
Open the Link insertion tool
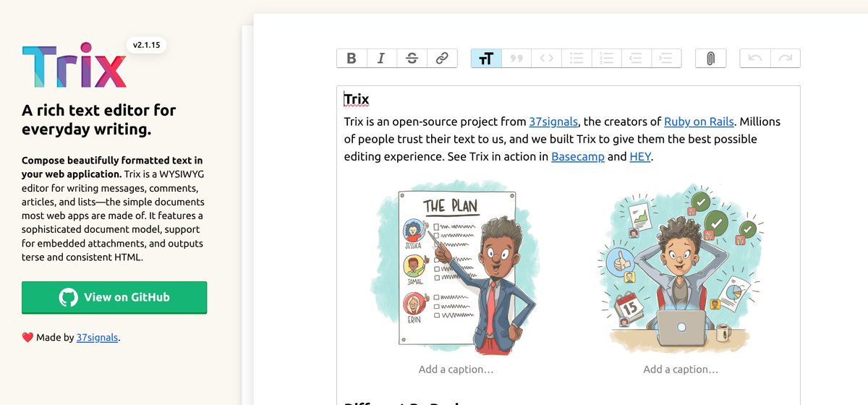point(442,59)
